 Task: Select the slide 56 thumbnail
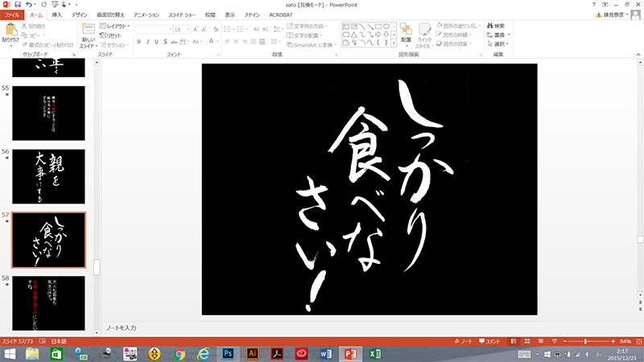tap(49, 175)
